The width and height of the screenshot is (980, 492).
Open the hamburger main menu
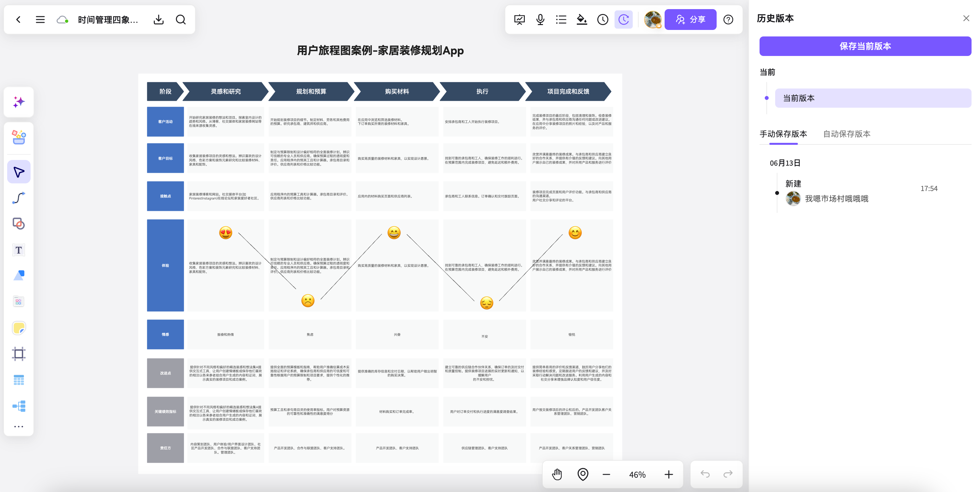pyautogui.click(x=40, y=20)
